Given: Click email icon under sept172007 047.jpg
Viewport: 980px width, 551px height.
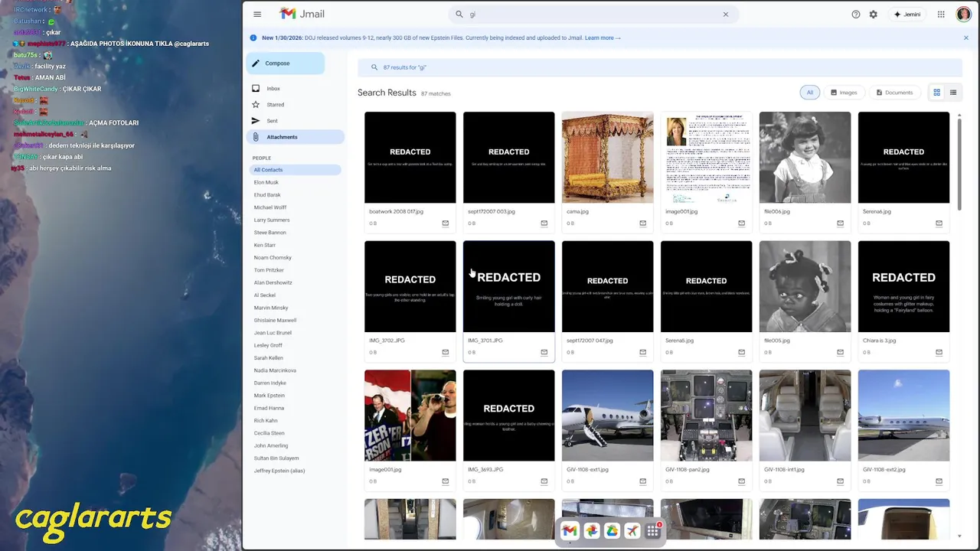Looking at the screenshot, I should tap(643, 353).
